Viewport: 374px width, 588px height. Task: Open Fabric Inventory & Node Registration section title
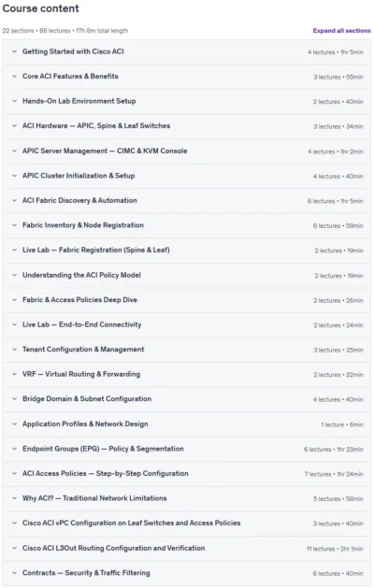(83, 225)
